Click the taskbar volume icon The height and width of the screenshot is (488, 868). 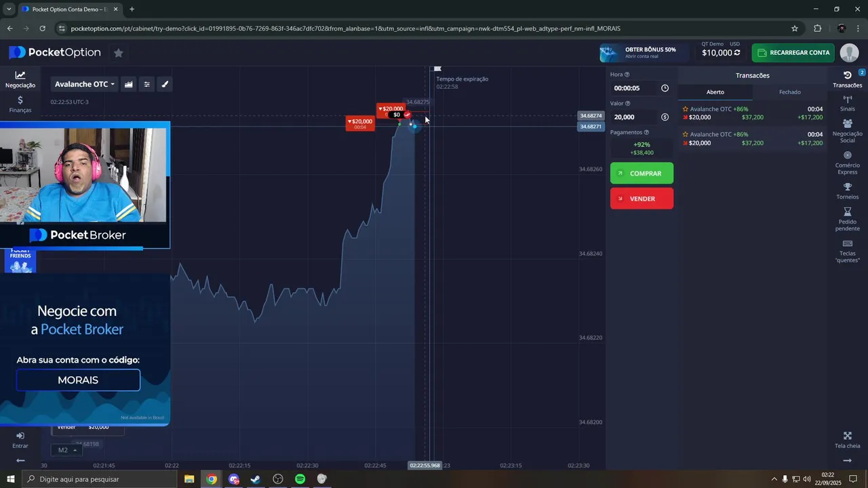point(807,479)
